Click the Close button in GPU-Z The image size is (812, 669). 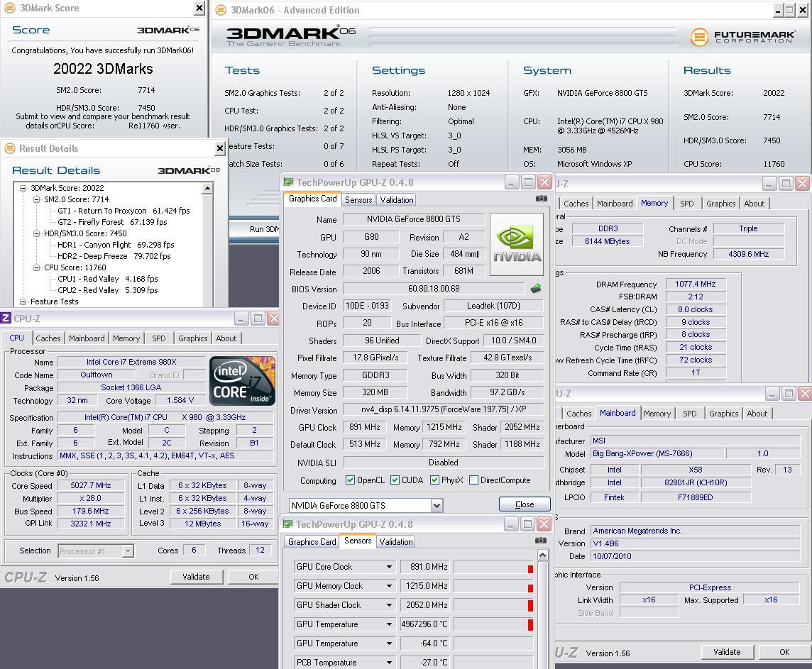[525, 504]
